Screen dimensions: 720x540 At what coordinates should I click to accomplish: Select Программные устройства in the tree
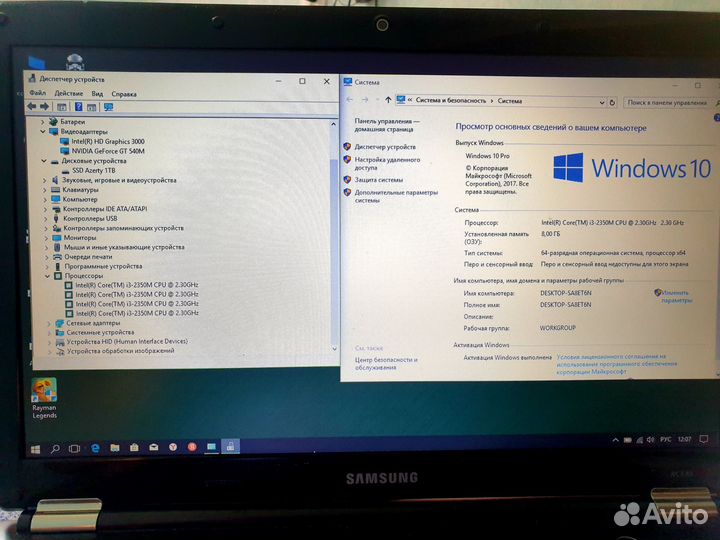click(x=103, y=266)
